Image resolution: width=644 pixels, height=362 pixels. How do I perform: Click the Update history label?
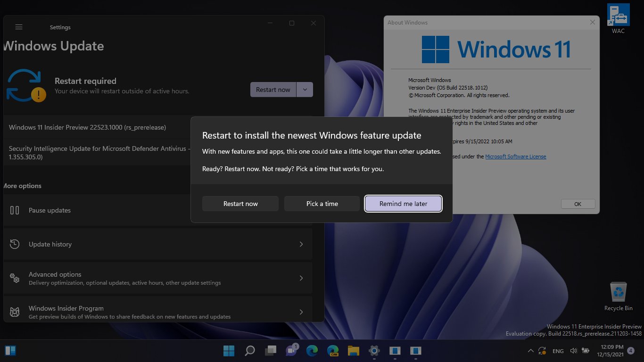pyautogui.click(x=50, y=244)
